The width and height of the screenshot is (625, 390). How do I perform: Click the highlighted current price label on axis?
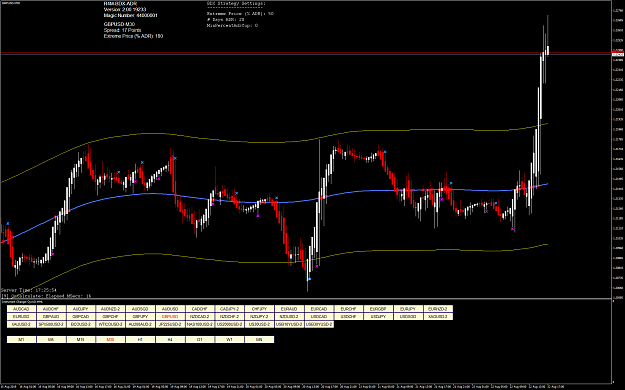(x=618, y=53)
